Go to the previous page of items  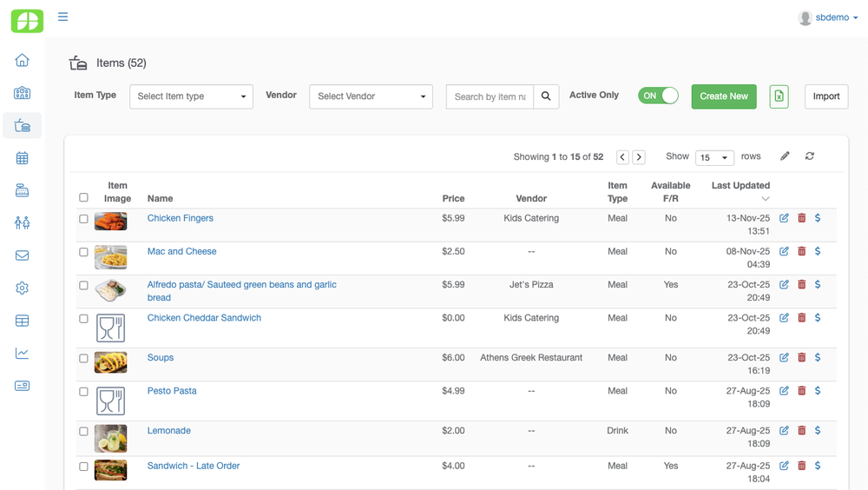pos(622,157)
